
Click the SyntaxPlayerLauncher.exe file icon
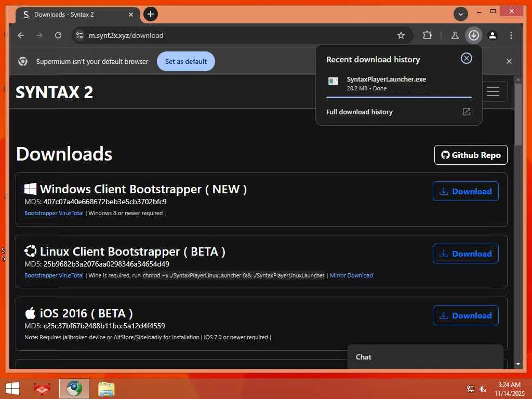pyautogui.click(x=333, y=81)
